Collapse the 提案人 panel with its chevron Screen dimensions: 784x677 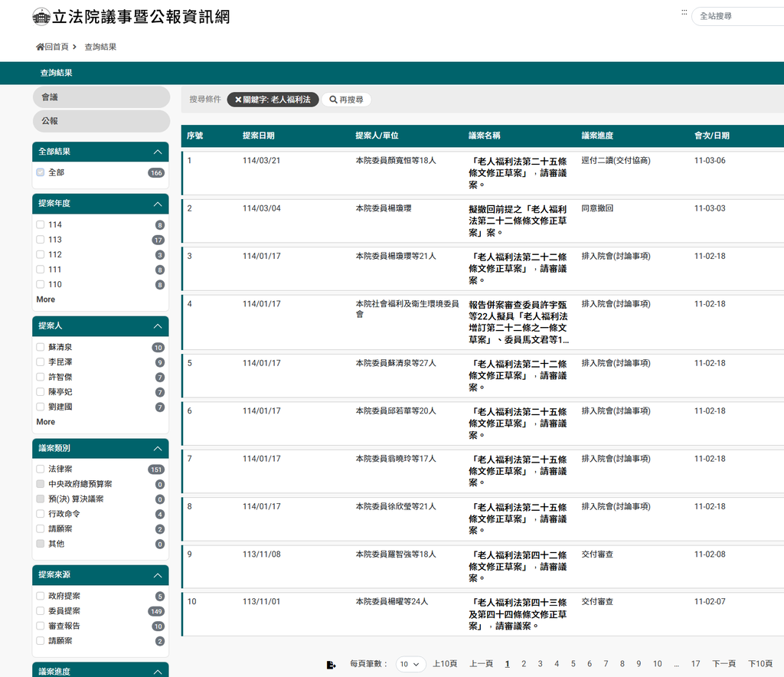156,325
